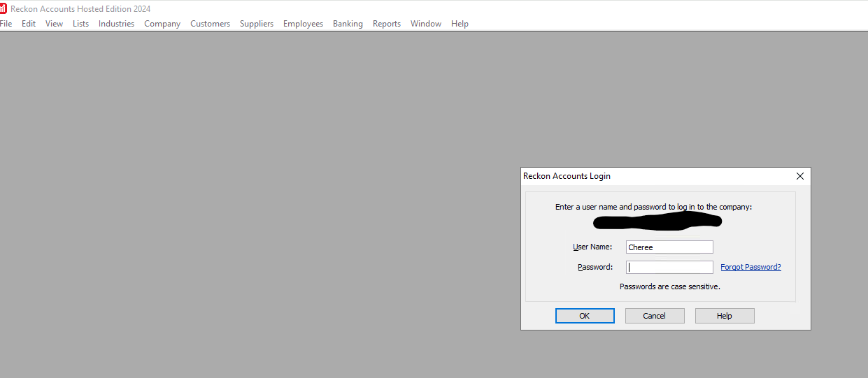Open the Customers menu
The image size is (868, 378).
pyautogui.click(x=210, y=24)
